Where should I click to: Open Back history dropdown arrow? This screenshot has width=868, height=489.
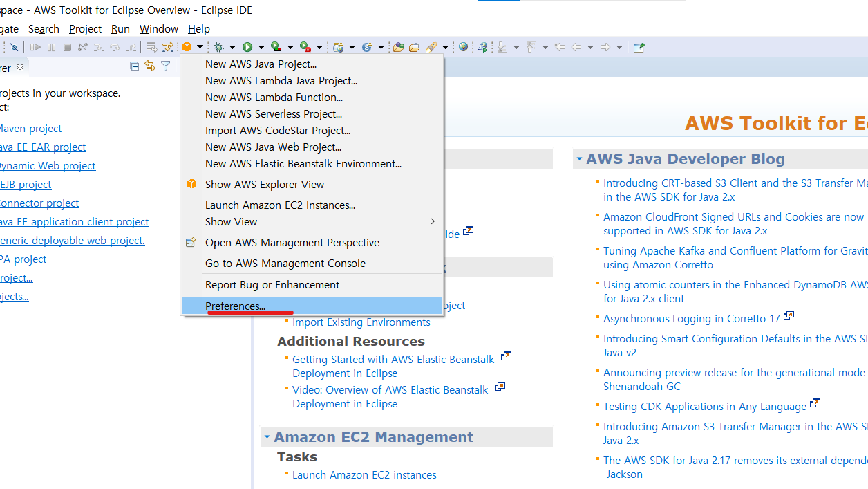[590, 47]
